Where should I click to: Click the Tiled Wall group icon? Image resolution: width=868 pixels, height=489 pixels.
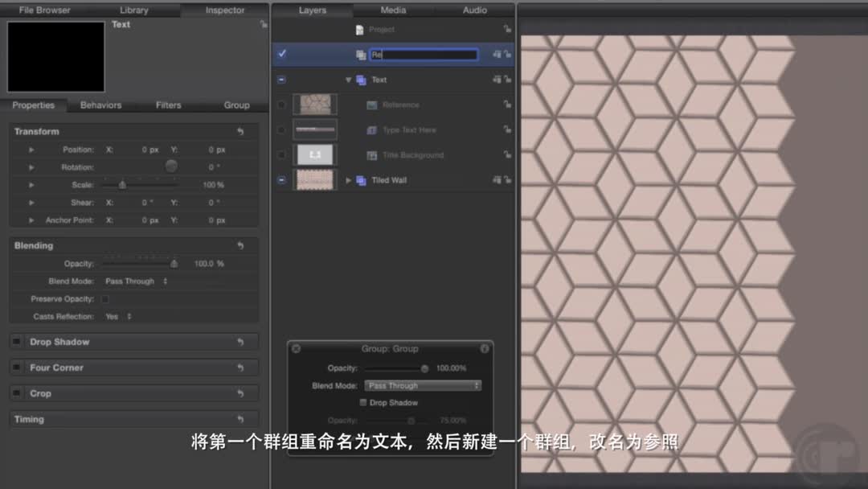(362, 180)
